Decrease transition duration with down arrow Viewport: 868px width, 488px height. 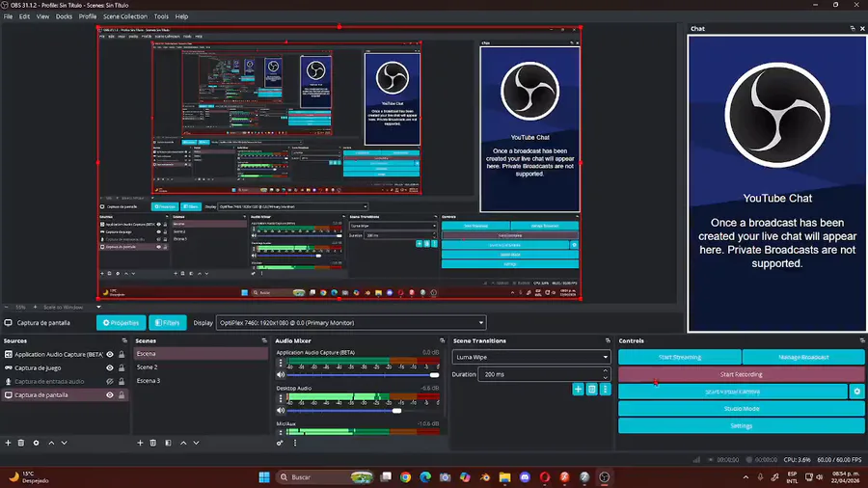coord(605,377)
